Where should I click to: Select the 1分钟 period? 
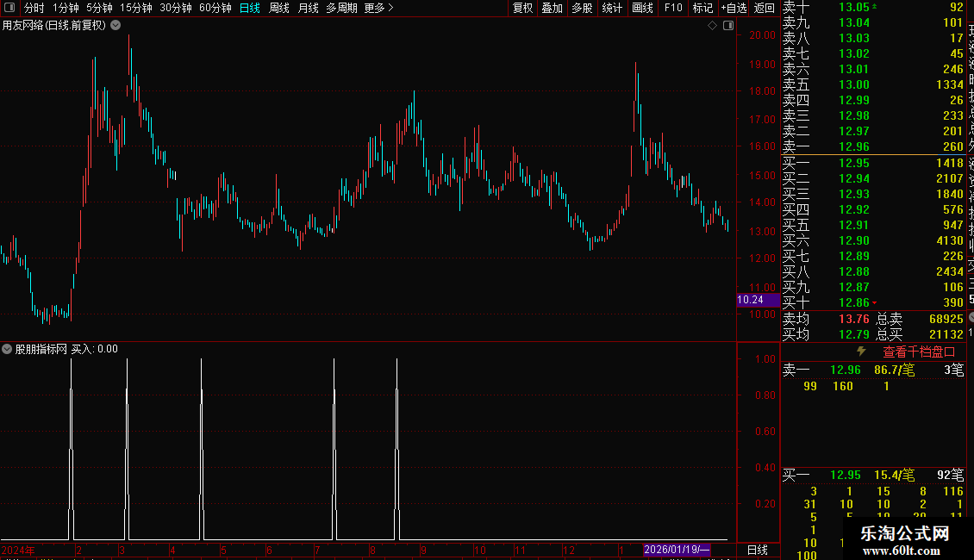(66, 8)
